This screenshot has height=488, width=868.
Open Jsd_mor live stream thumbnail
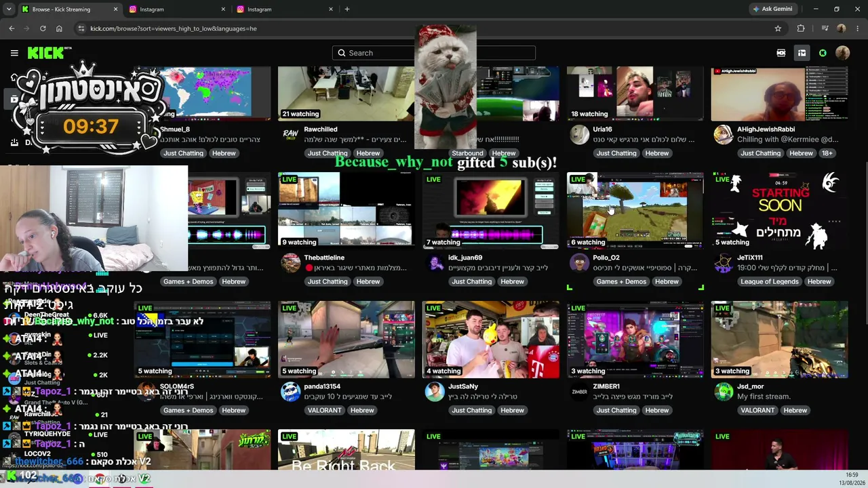(780, 340)
